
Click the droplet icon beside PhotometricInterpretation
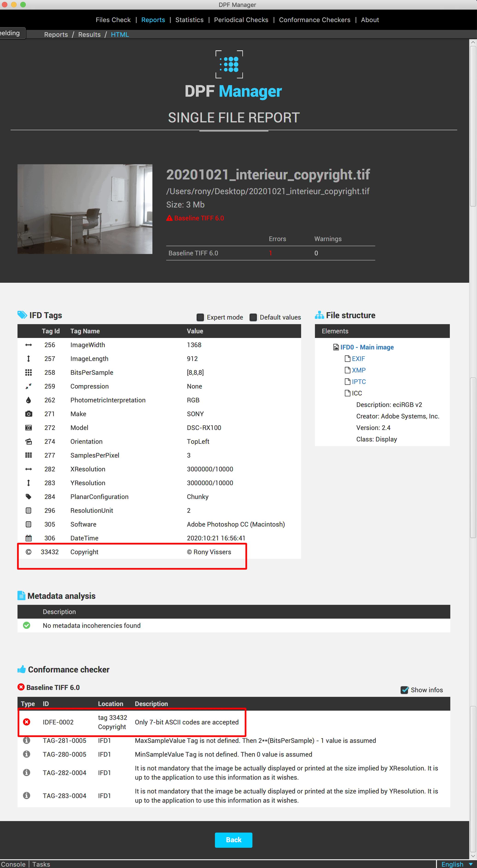(x=29, y=400)
